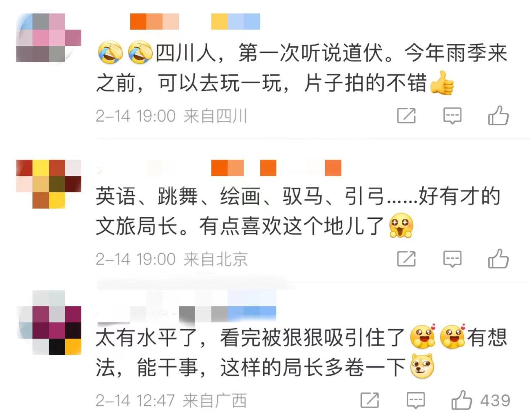This screenshot has height=420, width=530.
Task: Like the Sichuan comment about 道伏
Action: click(x=498, y=115)
